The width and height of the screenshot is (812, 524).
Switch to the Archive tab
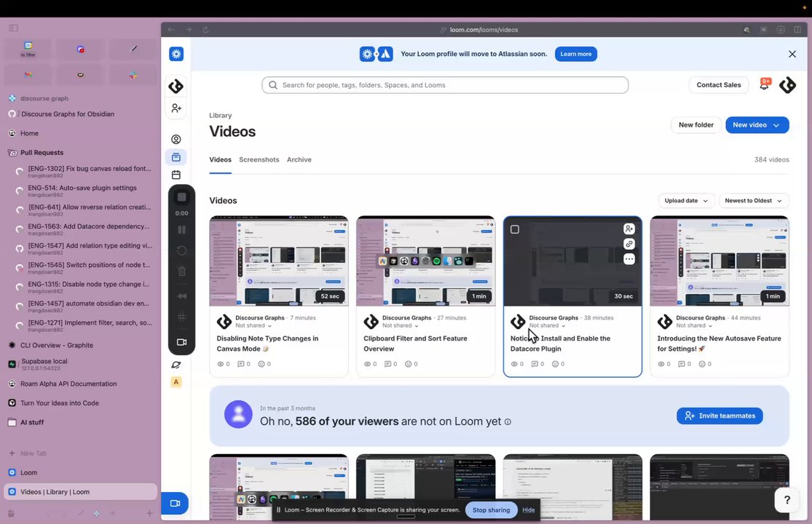tap(299, 160)
